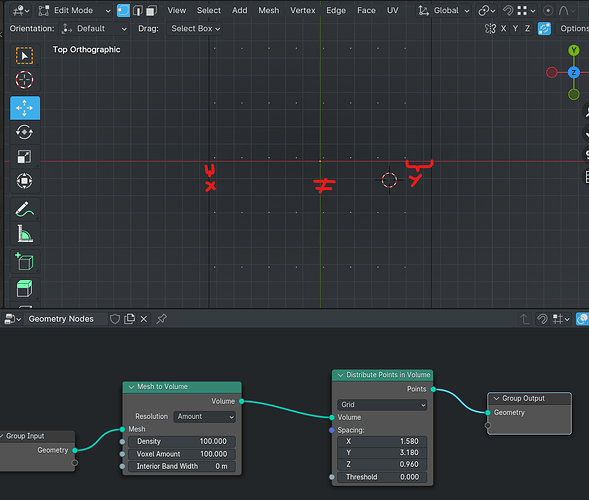The height and width of the screenshot is (500, 589).
Task: Pick the Annotate pencil tool
Action: coord(24,209)
